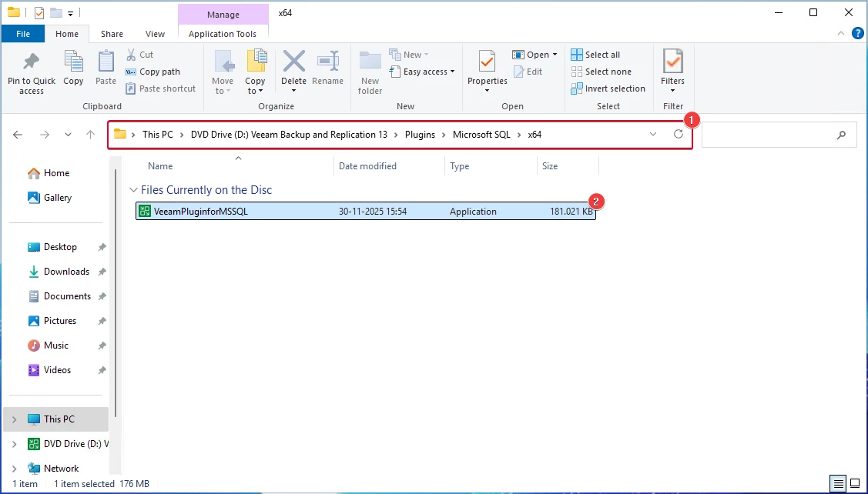Screen dimensions: 868x494
Task: Expand This PC tree node
Action: tap(15, 419)
